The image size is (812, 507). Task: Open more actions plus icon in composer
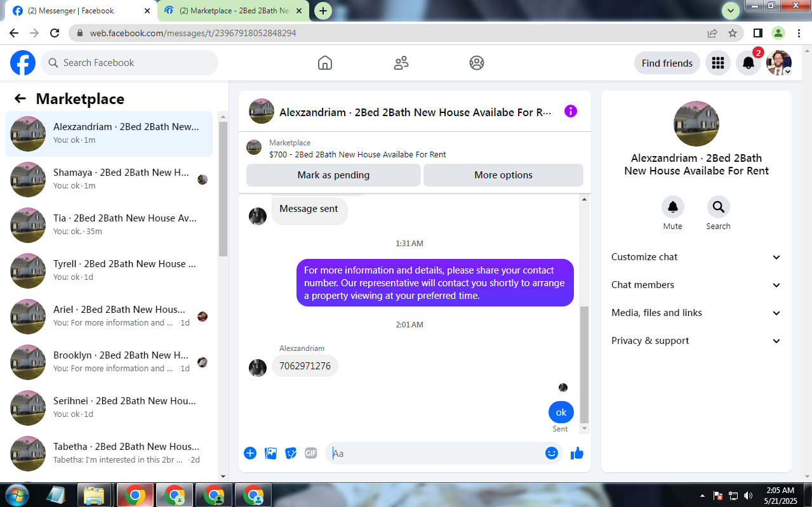pos(250,453)
